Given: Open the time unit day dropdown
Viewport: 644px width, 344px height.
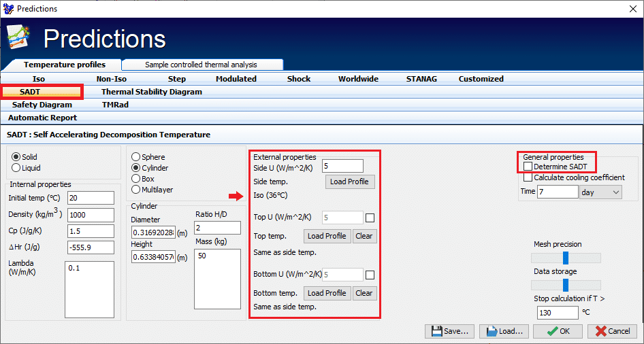Looking at the screenshot, I should coord(600,192).
